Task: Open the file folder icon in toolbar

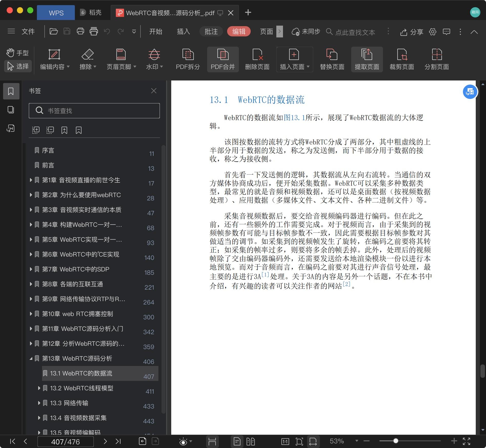Action: 54,32
